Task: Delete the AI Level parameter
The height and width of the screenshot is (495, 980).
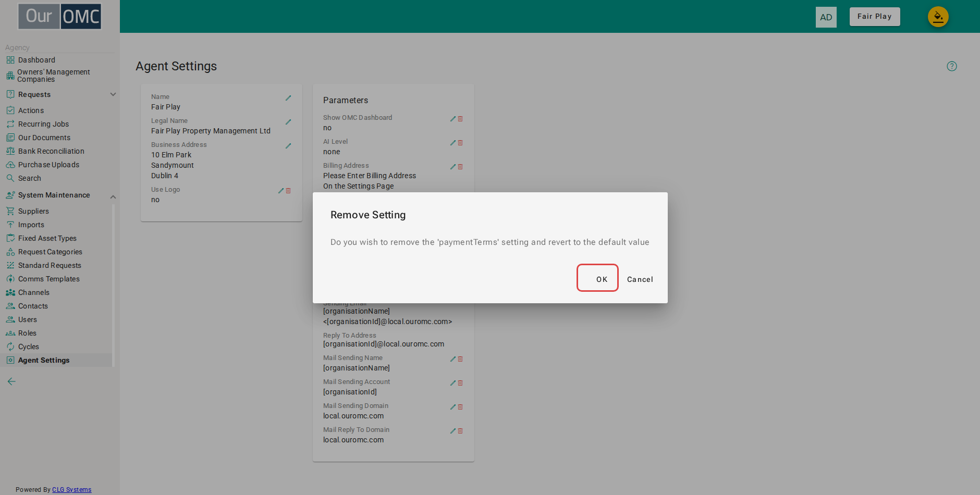Action: (x=460, y=143)
